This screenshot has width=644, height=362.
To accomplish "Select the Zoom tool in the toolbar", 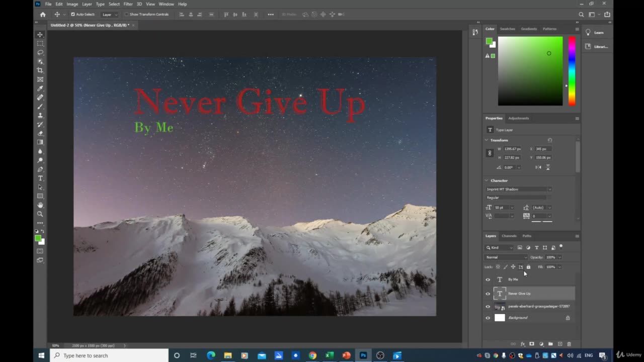I will click(x=40, y=214).
